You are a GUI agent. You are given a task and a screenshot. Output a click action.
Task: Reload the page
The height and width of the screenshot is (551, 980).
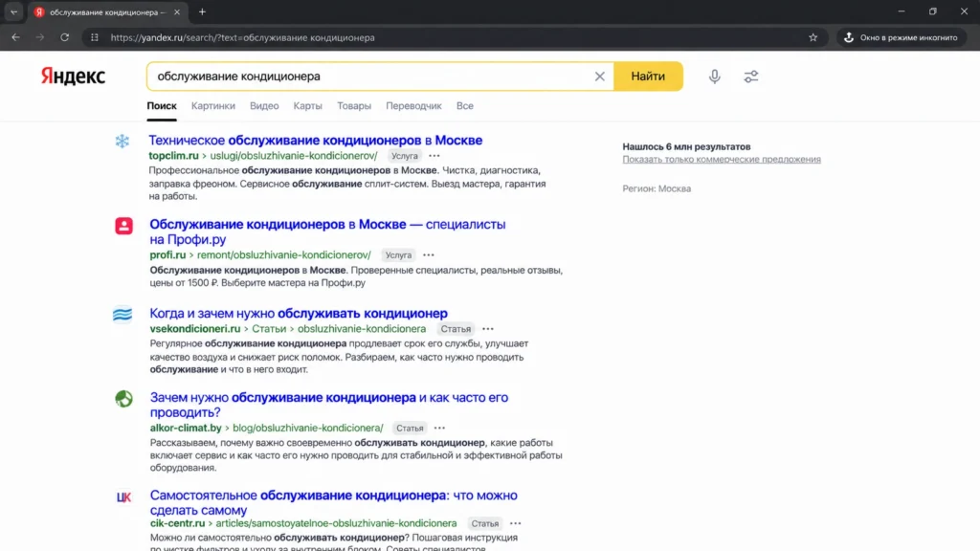tap(64, 37)
